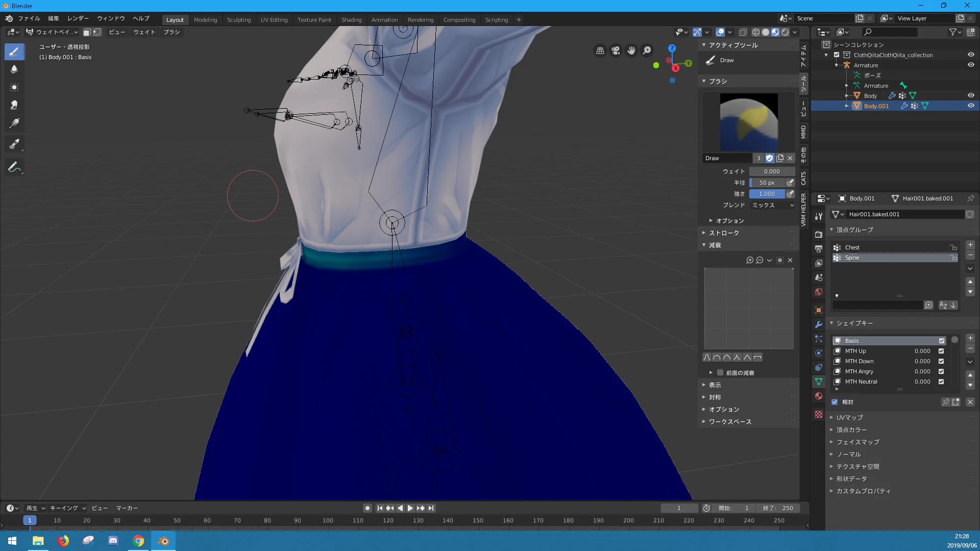
Task: Open Material properties tab
Action: pos(819,396)
